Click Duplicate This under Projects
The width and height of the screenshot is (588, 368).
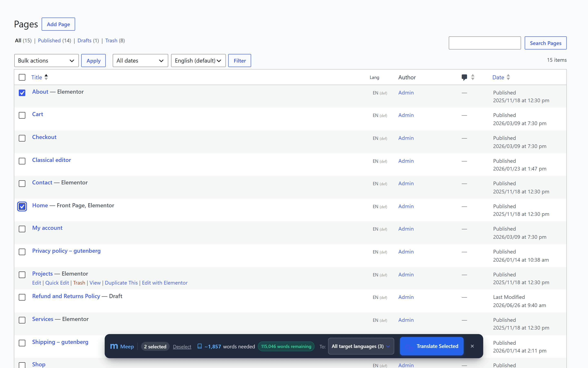(121, 283)
